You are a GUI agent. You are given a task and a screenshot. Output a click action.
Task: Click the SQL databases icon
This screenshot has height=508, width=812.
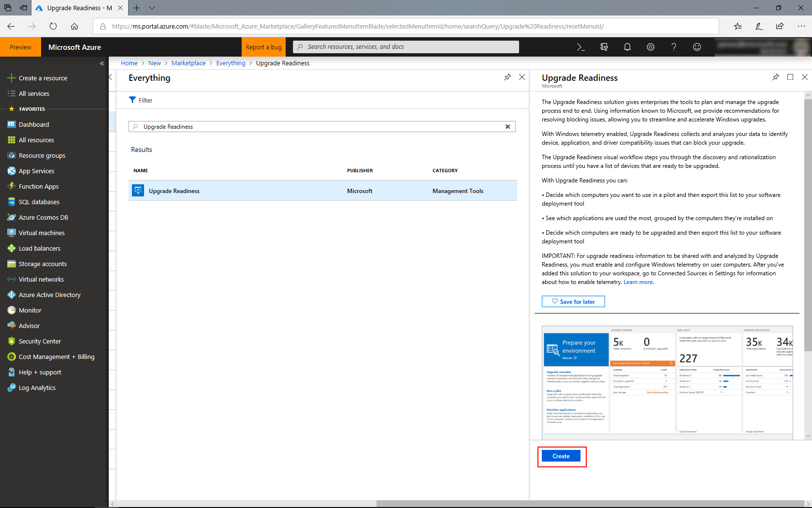pos(12,202)
